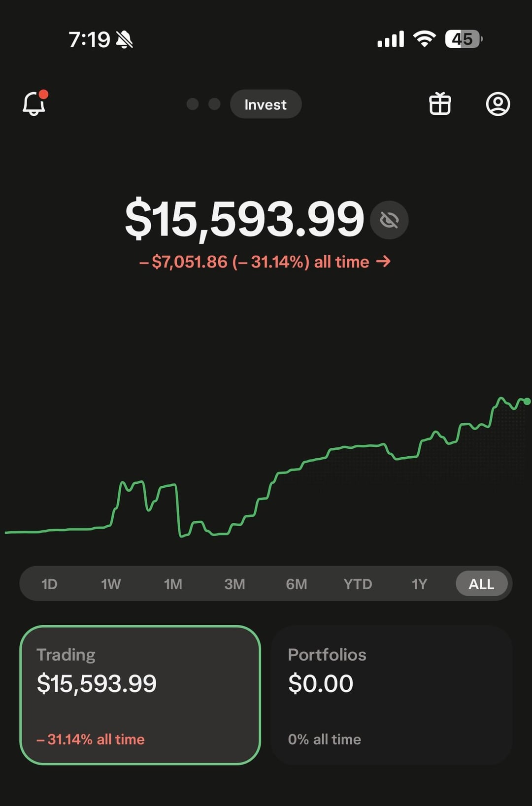Switch to the second page dot

(x=214, y=104)
